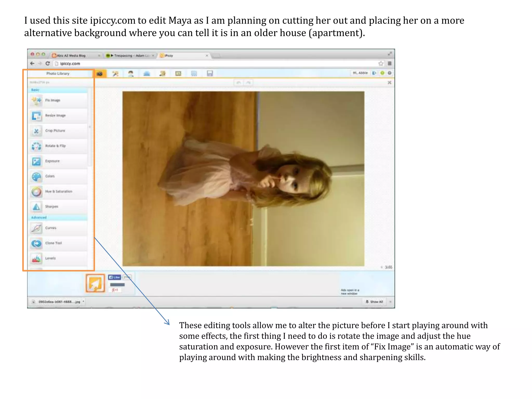Open the Chrome hamburger menu
532x399 pixels.
pyautogui.click(x=390, y=63)
